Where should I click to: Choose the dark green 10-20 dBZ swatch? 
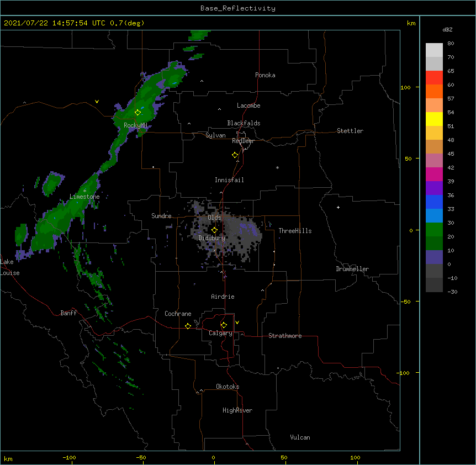click(434, 244)
